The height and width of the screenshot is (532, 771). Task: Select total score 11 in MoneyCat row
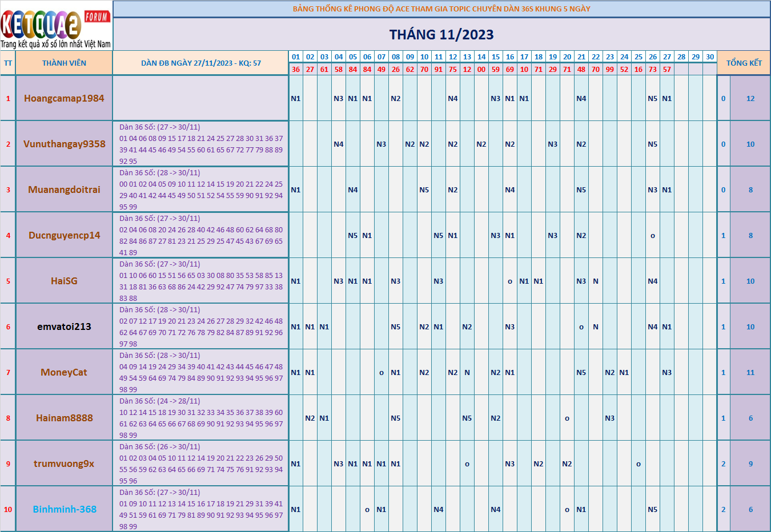pyautogui.click(x=750, y=372)
